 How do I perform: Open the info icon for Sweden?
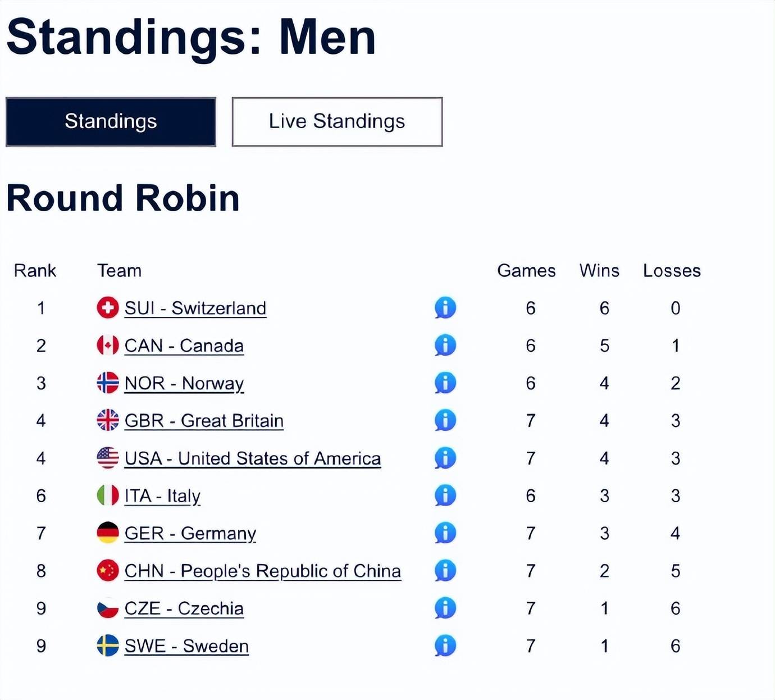(445, 646)
